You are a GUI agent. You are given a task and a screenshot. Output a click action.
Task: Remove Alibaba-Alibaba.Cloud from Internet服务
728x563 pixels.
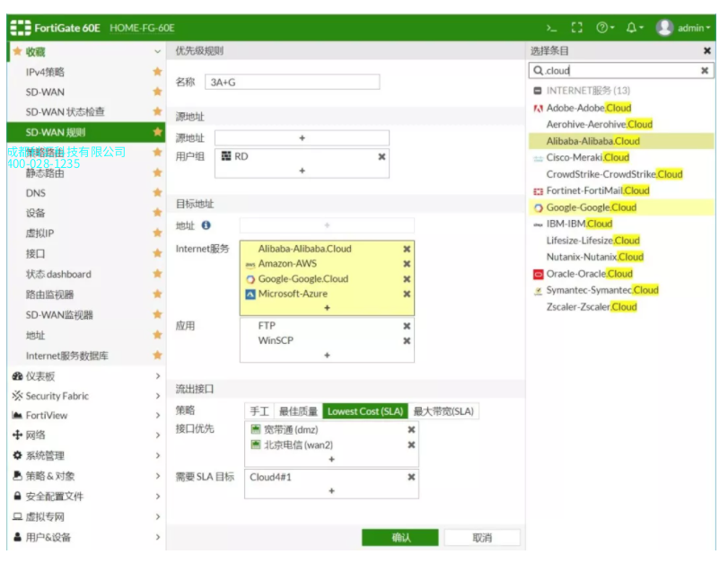click(x=407, y=249)
